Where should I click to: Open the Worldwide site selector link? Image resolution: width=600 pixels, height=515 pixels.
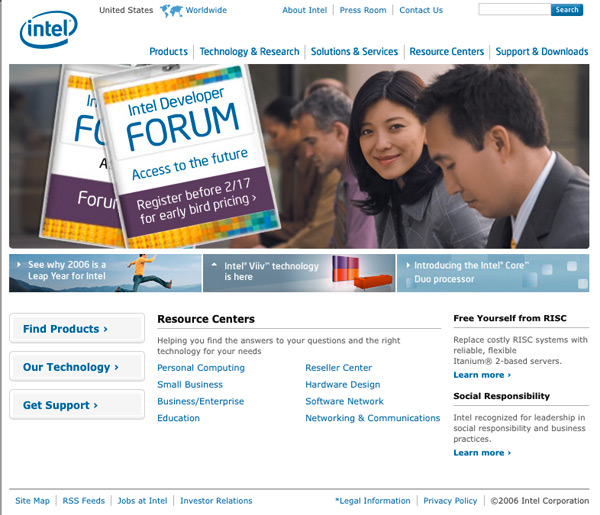click(206, 10)
